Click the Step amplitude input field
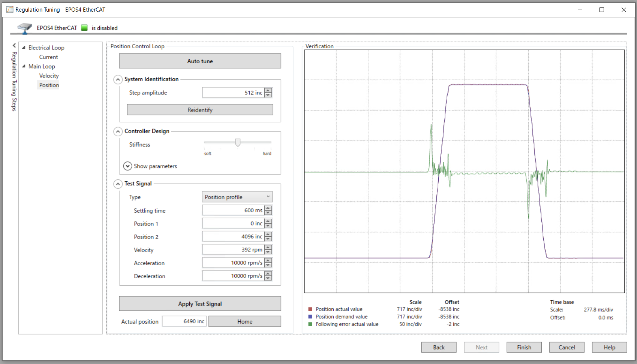The image size is (637, 364). point(233,92)
